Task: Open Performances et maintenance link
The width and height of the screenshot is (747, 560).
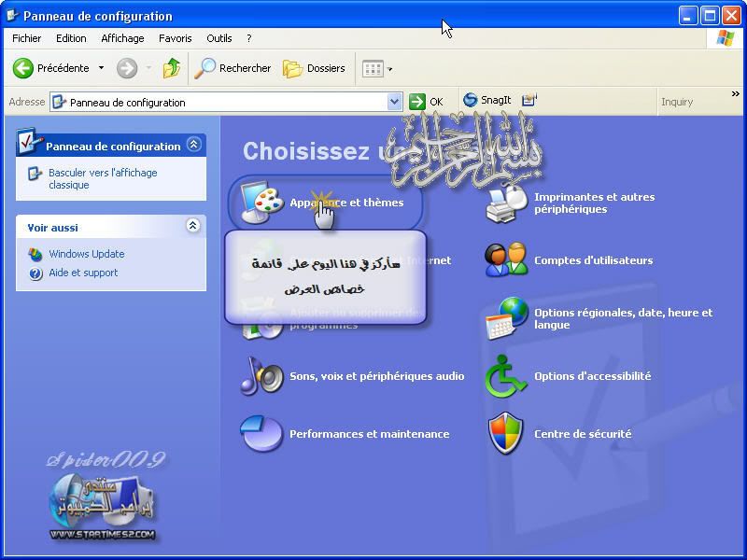Action: coord(370,434)
